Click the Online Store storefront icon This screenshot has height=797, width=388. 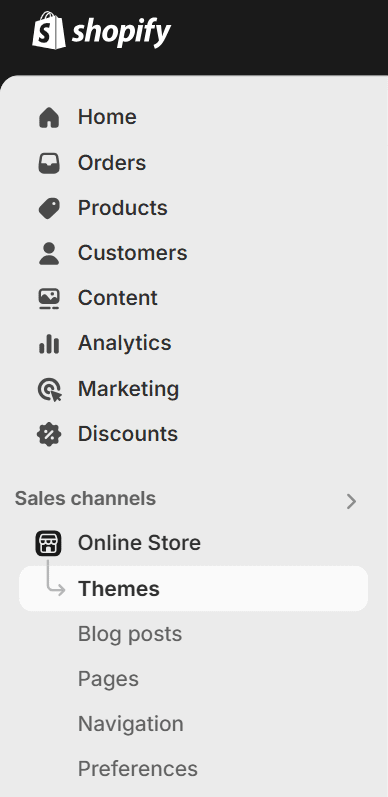[48, 543]
